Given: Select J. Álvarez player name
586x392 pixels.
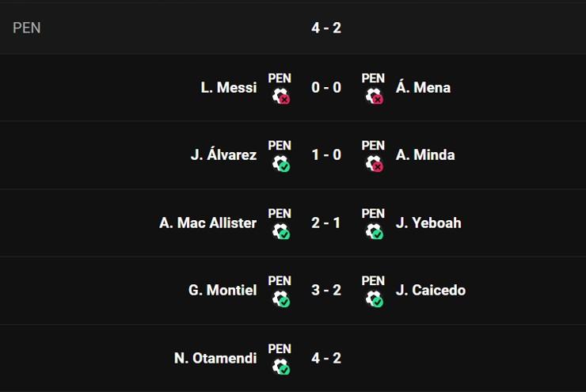Looking at the screenshot, I should coord(223,155).
